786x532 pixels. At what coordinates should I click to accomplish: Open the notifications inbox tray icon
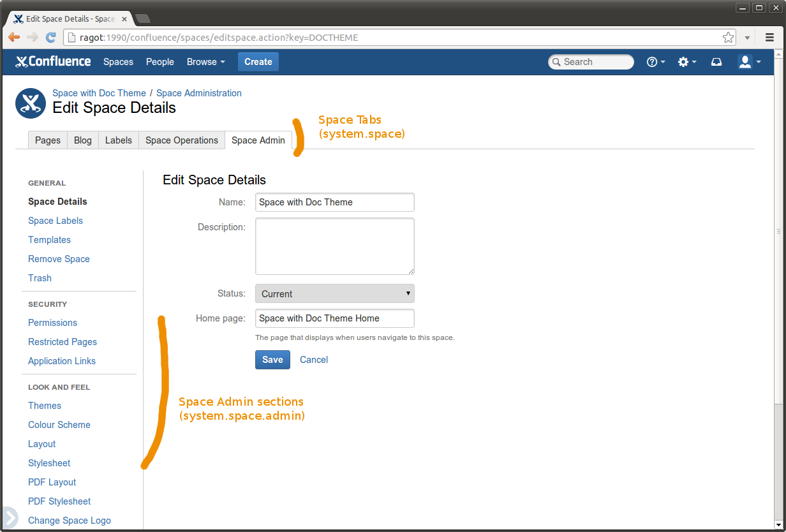coord(716,62)
